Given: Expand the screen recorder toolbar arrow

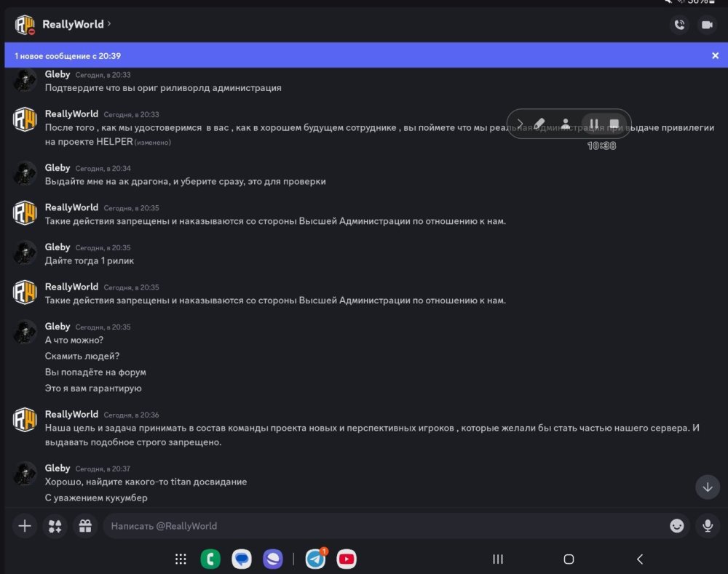Looking at the screenshot, I should click(520, 124).
